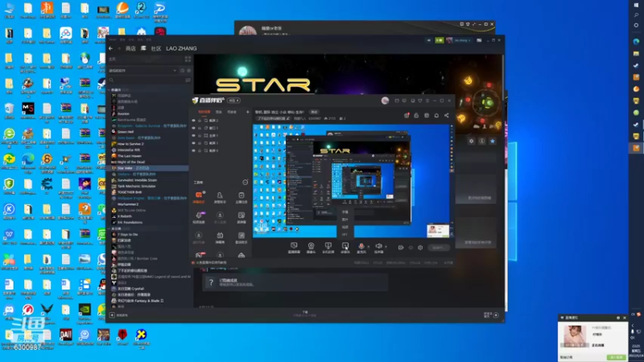644x362 pixels.
Task: Select Interstellar Rift in the library
Action: coord(129,150)
